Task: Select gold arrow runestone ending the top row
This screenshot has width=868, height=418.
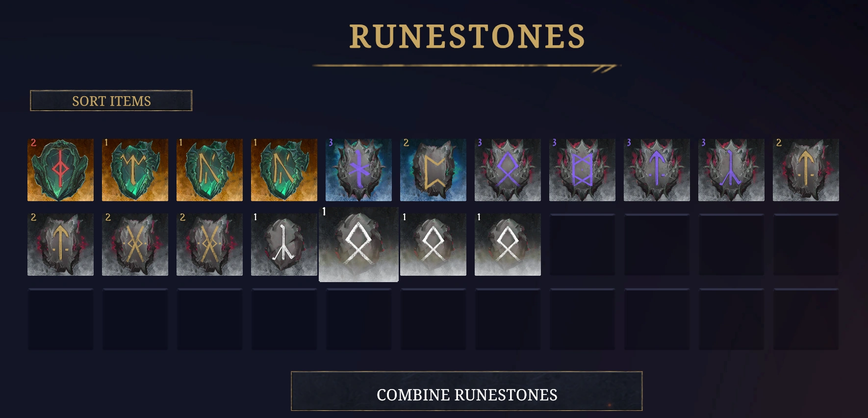Action: (x=806, y=170)
